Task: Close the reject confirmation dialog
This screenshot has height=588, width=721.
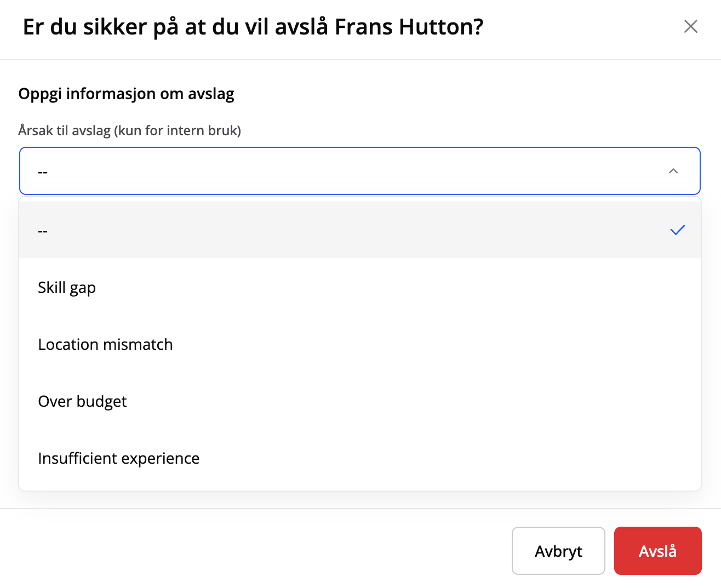Action: tap(690, 26)
